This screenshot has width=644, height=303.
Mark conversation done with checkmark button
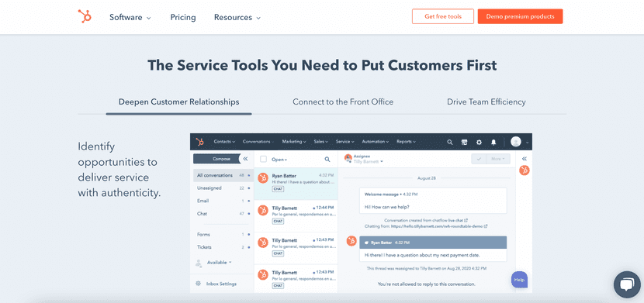click(479, 159)
